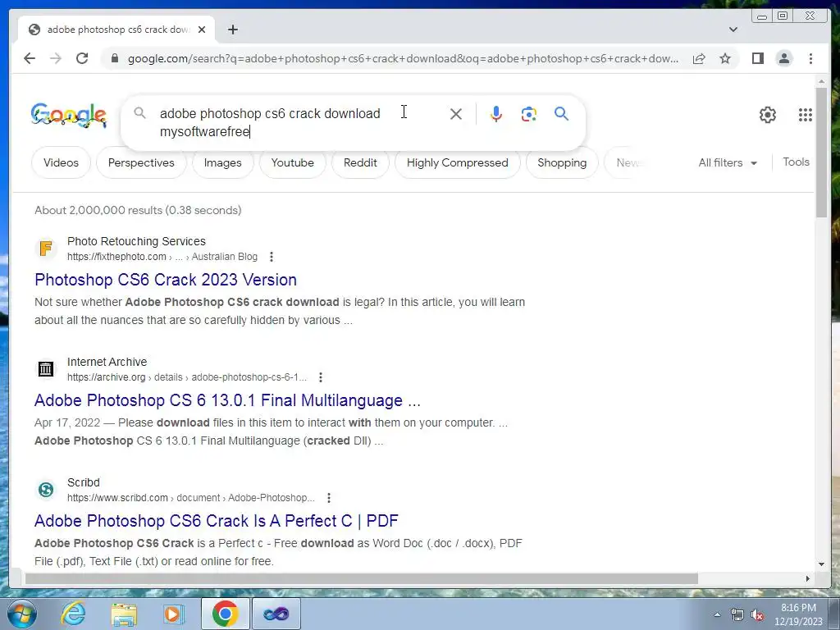
Task: Open the network tray icon
Action: coord(737,614)
